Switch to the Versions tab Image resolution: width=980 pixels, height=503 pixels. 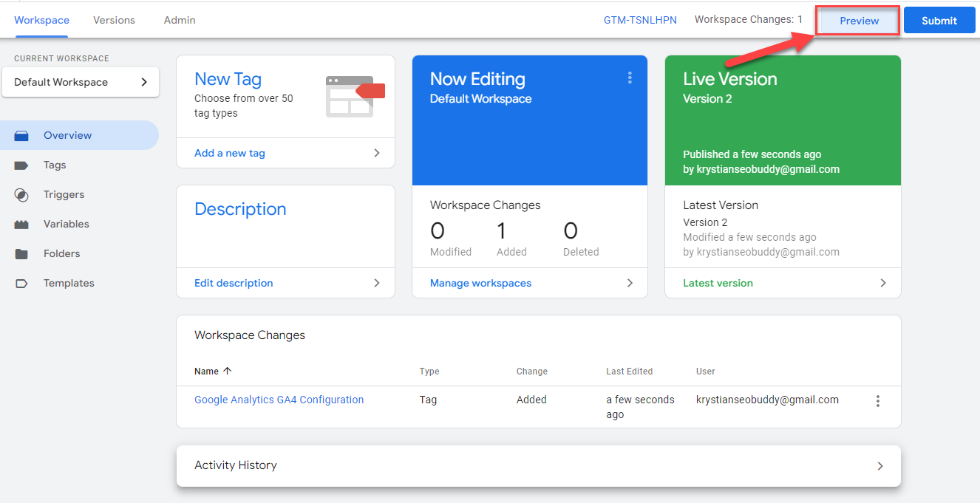(114, 20)
